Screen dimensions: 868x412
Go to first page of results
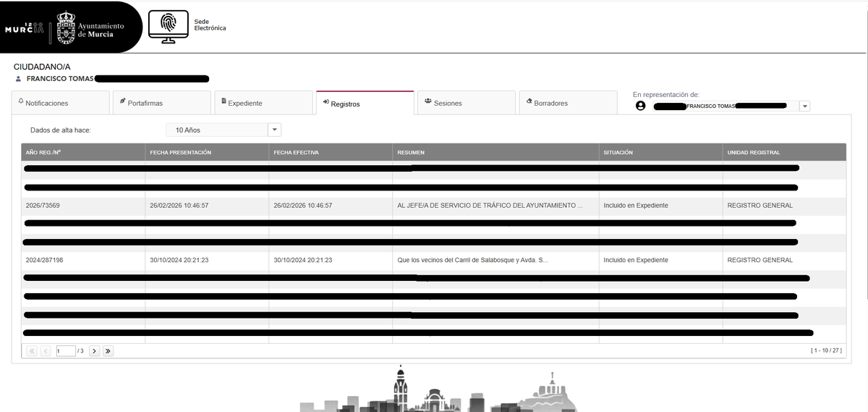(x=32, y=350)
